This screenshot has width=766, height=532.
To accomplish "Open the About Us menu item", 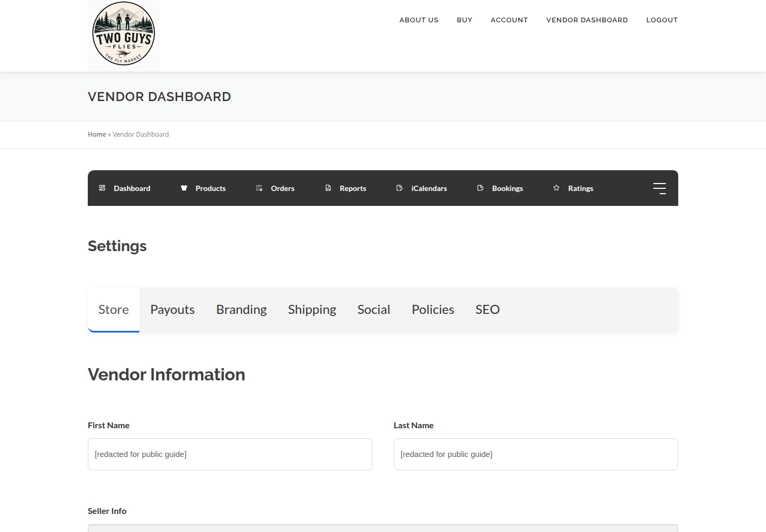I will click(x=419, y=20).
